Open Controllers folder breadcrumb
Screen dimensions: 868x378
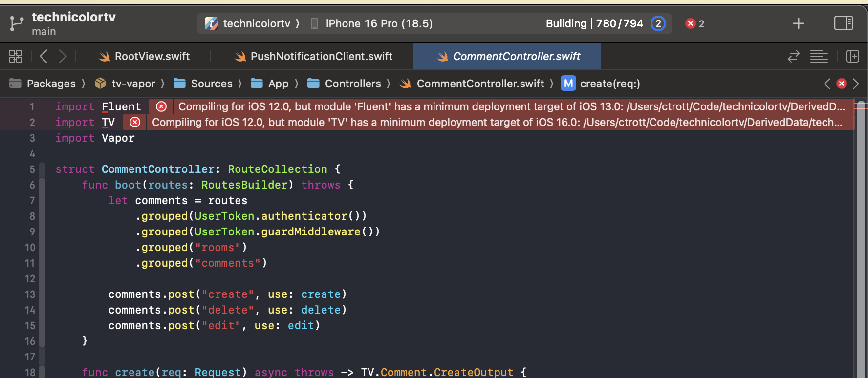pos(344,84)
